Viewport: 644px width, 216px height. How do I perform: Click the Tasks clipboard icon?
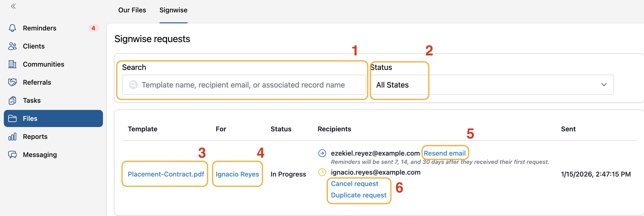tap(12, 100)
